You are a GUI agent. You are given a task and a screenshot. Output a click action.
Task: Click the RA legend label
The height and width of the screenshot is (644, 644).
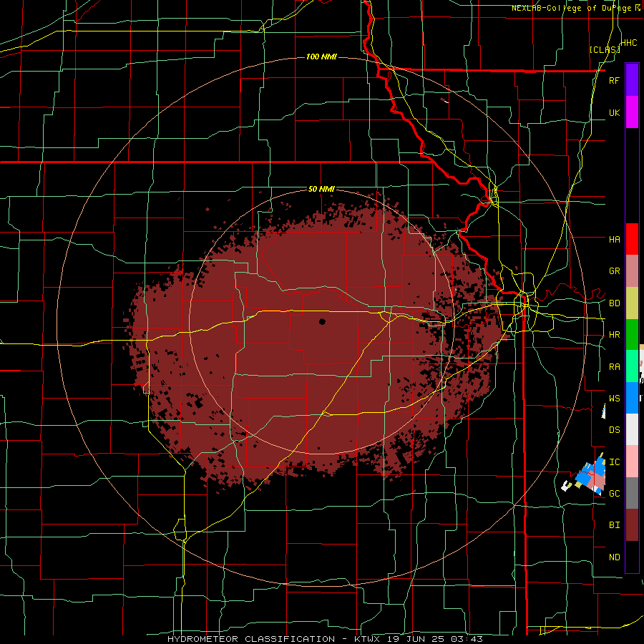[x=614, y=367]
